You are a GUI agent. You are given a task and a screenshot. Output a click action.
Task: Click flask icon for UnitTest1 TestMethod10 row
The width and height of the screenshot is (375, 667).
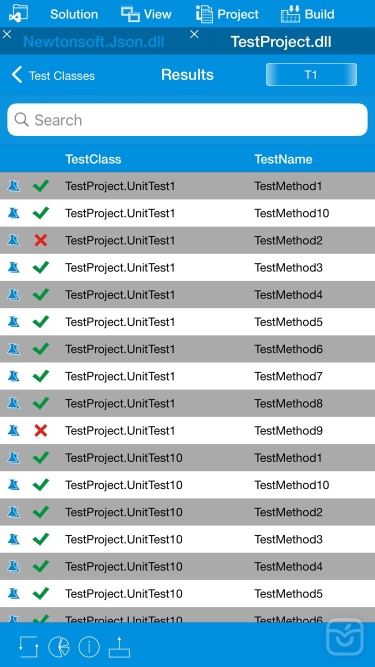click(x=14, y=213)
